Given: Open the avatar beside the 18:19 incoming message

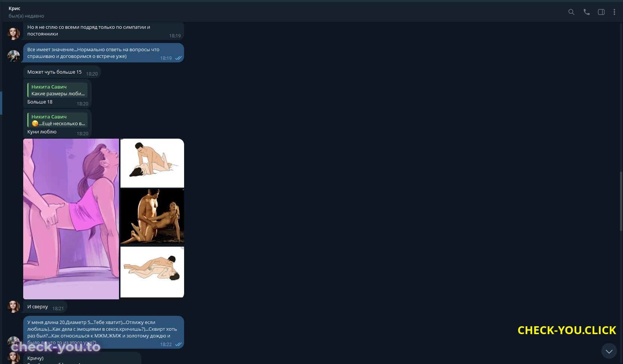Looking at the screenshot, I should (14, 33).
